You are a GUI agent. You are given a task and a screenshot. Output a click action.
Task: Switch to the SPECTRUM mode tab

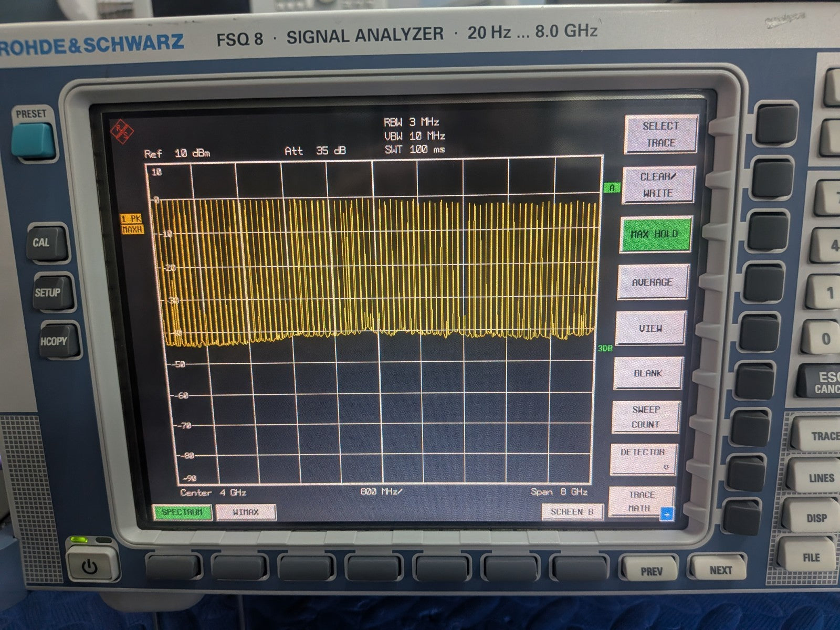(182, 512)
